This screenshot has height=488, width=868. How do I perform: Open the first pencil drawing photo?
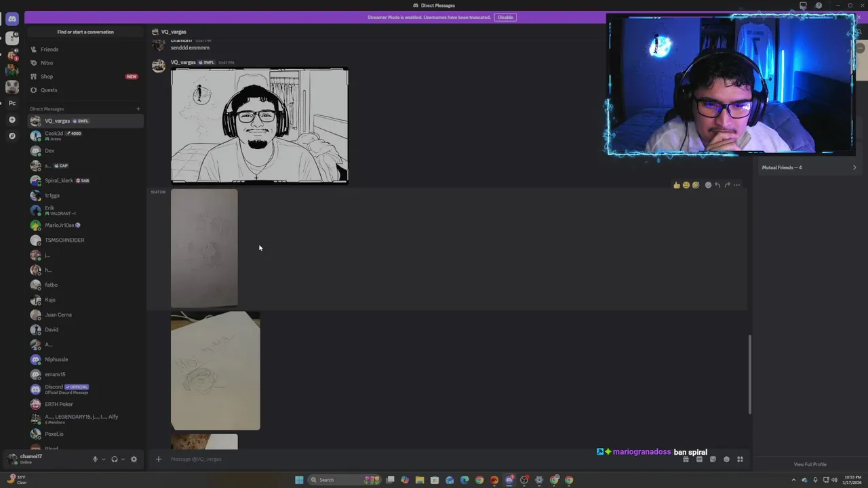(x=204, y=248)
